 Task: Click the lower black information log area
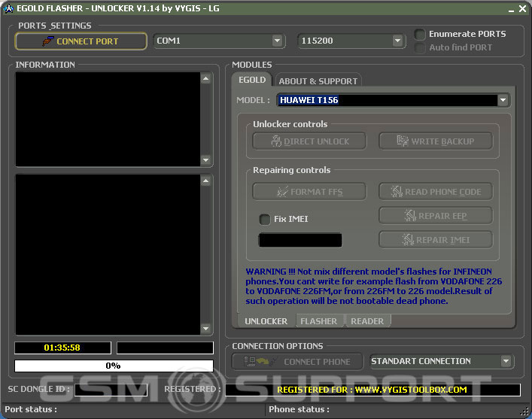click(108, 255)
